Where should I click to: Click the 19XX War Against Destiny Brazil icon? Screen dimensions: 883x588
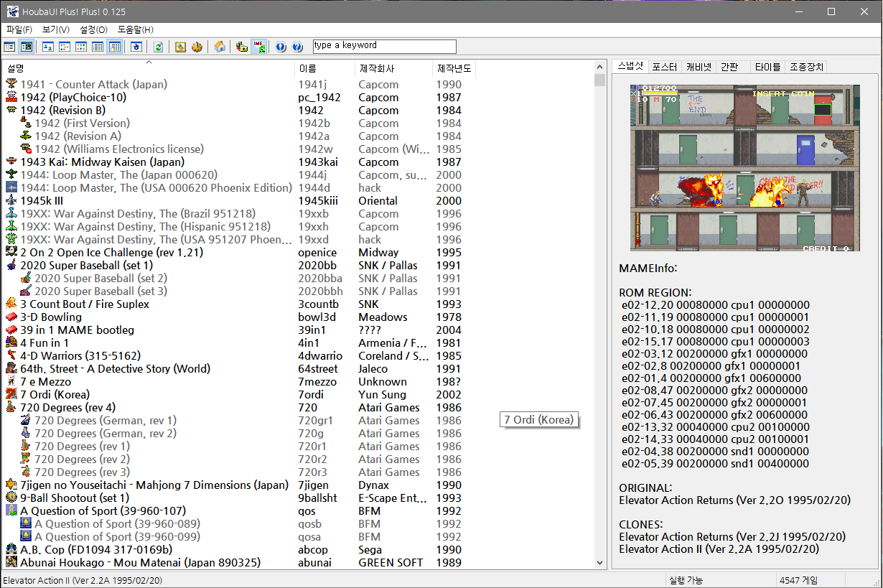pyautogui.click(x=11, y=214)
